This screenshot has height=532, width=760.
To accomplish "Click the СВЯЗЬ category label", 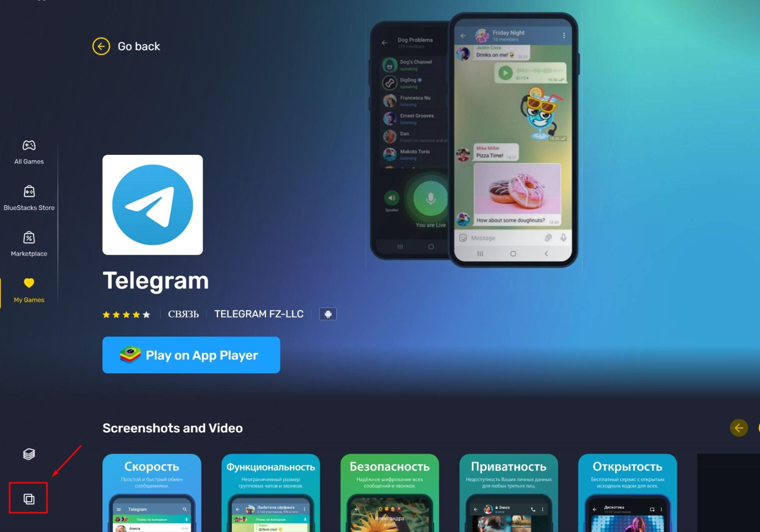I will [x=183, y=314].
